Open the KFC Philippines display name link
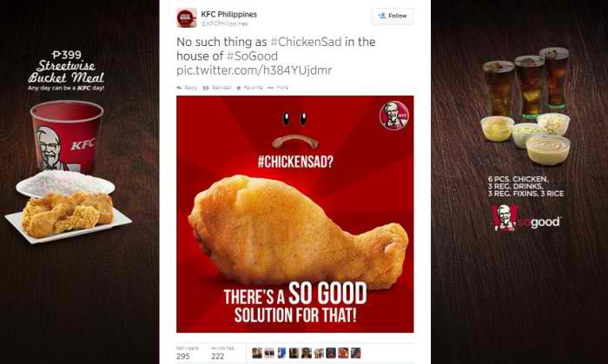The width and height of the screenshot is (608, 364). (228, 14)
